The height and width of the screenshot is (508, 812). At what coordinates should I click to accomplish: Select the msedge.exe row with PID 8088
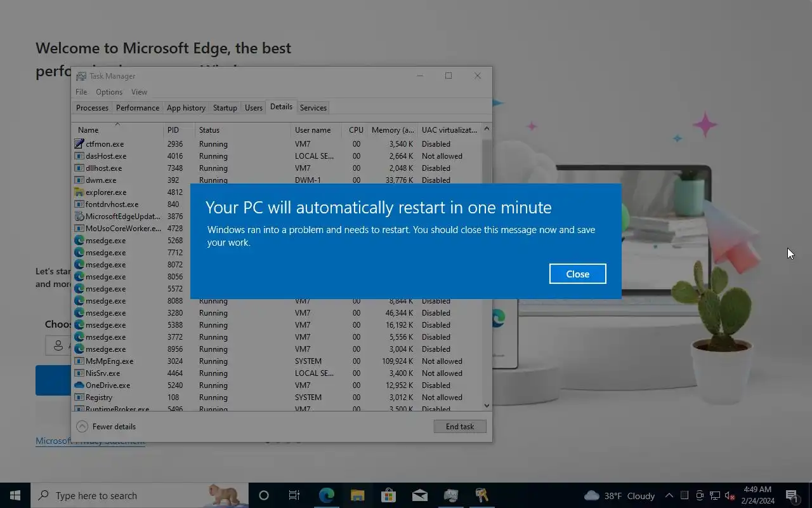point(277,301)
